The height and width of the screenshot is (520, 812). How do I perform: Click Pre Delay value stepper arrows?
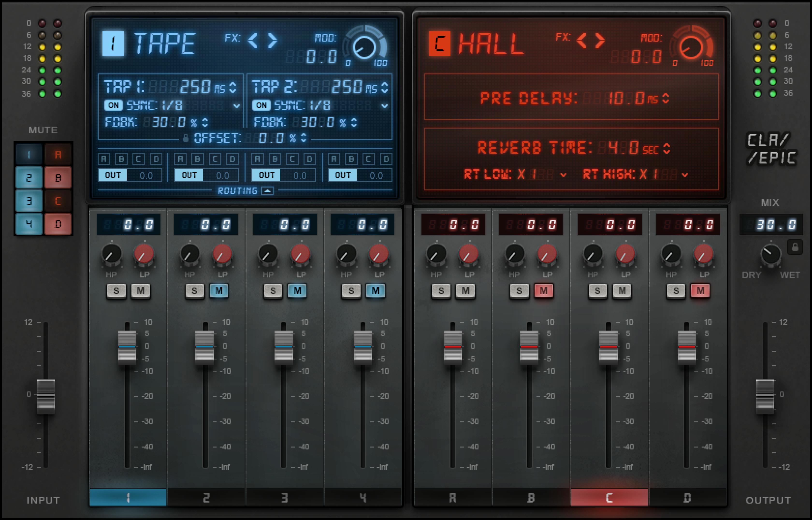(666, 98)
